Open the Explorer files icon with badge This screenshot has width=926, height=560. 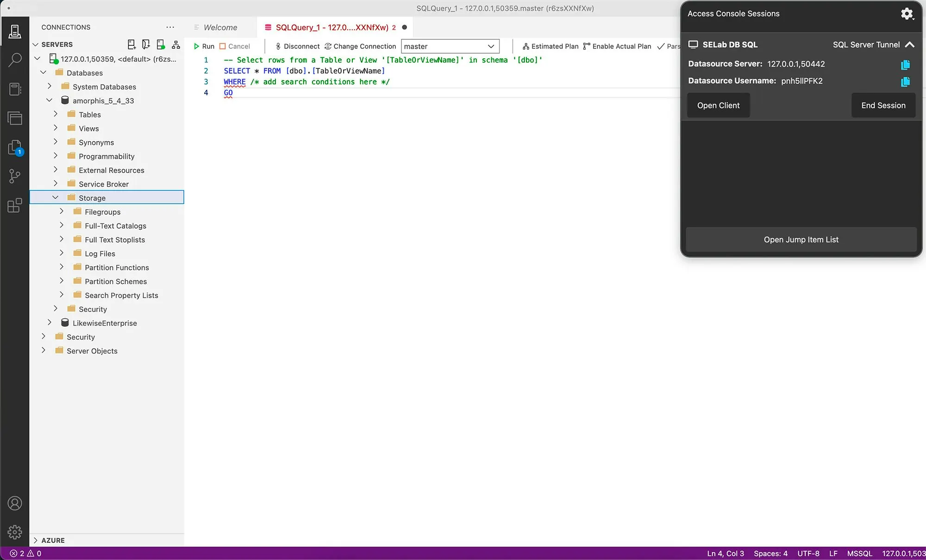click(x=15, y=148)
